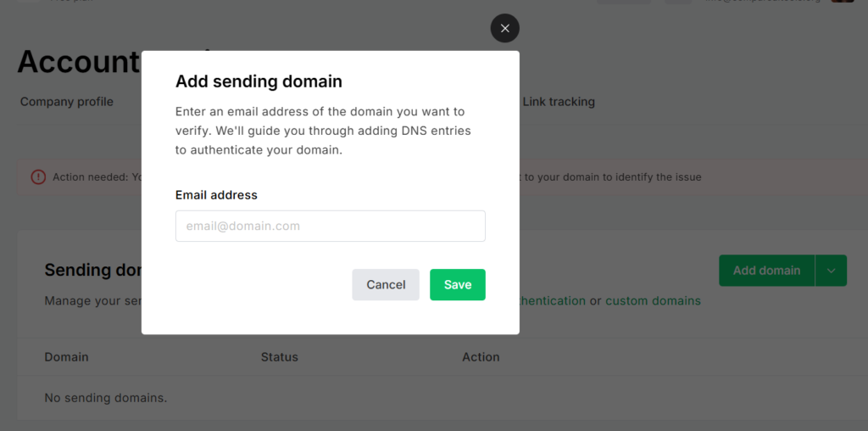Click the Email address field label
868x431 pixels.
(x=216, y=195)
